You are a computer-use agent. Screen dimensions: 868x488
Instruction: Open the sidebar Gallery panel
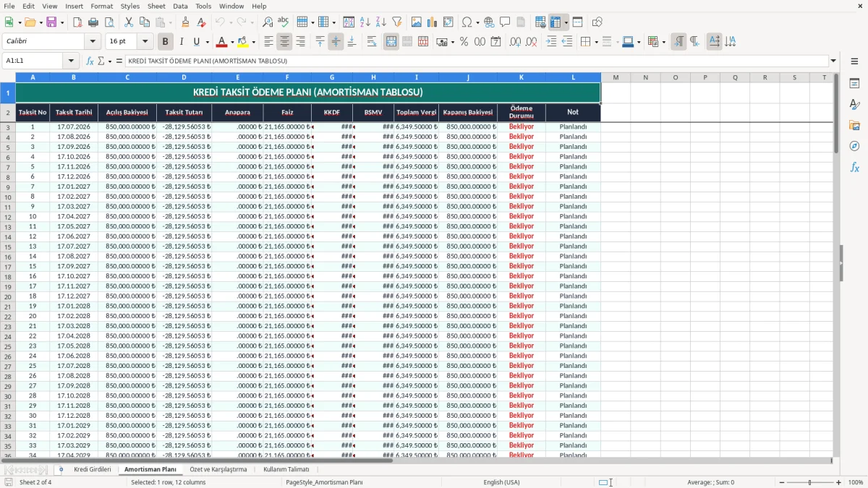pyautogui.click(x=854, y=125)
